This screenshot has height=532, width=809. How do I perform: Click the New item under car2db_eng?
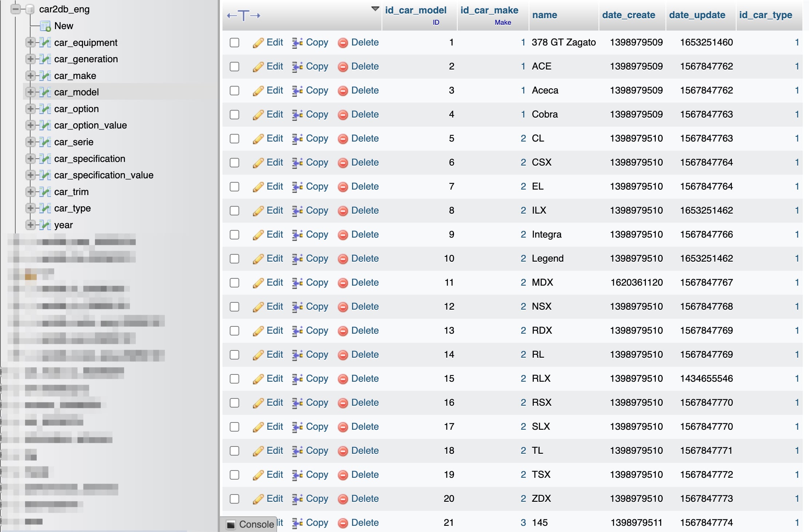pyautogui.click(x=64, y=26)
